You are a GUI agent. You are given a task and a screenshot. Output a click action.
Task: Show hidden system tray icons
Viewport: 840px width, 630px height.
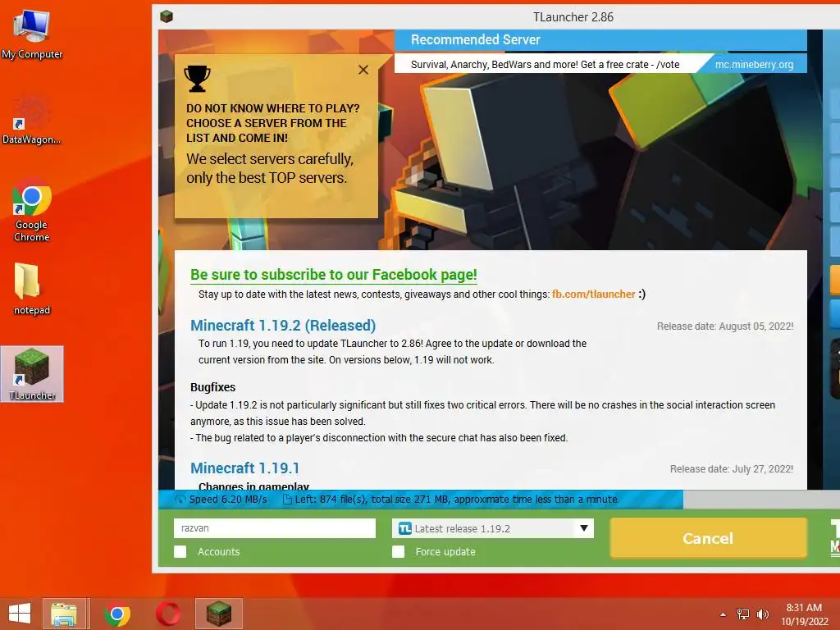click(723, 614)
